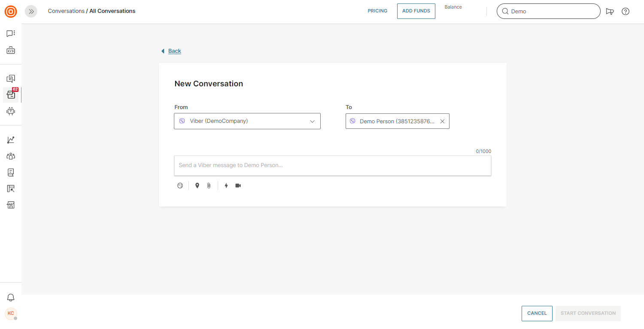This screenshot has width=644, height=329.
Task: Click the location pin icon
Action: click(x=197, y=186)
